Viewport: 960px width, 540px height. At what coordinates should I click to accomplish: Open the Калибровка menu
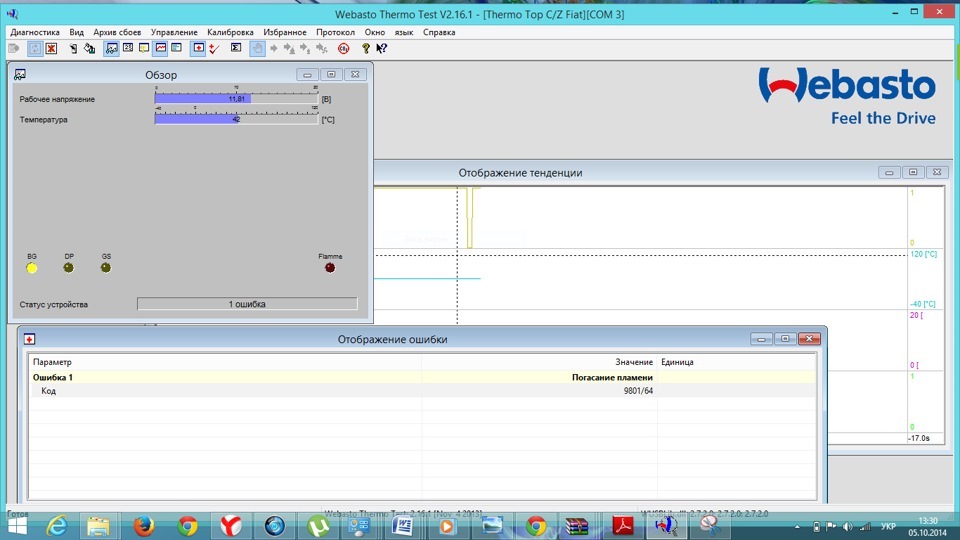click(230, 32)
